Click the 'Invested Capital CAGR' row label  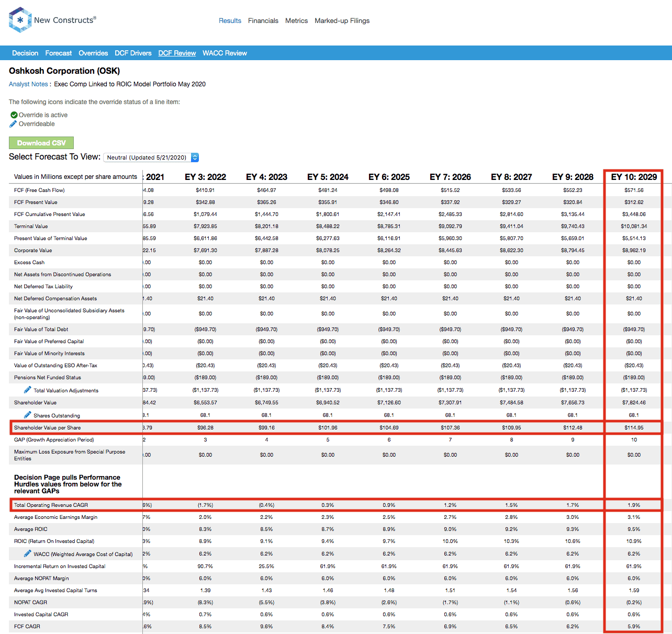[x=41, y=615]
